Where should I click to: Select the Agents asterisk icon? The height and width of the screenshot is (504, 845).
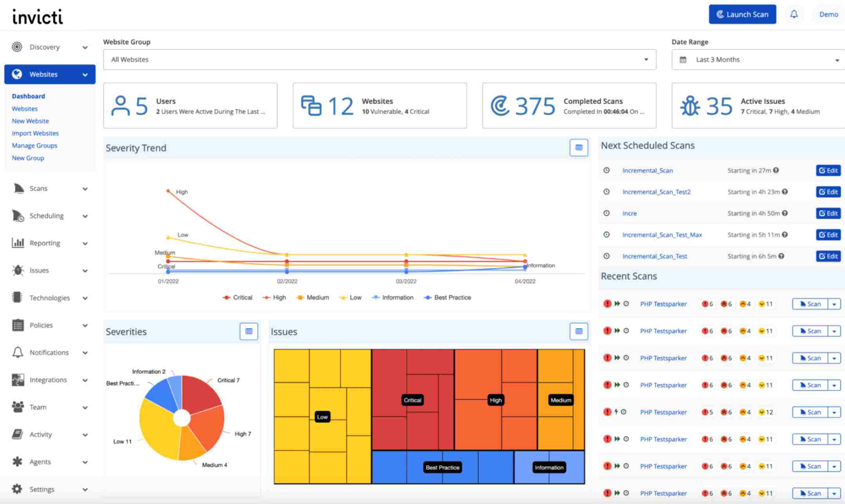click(x=17, y=461)
